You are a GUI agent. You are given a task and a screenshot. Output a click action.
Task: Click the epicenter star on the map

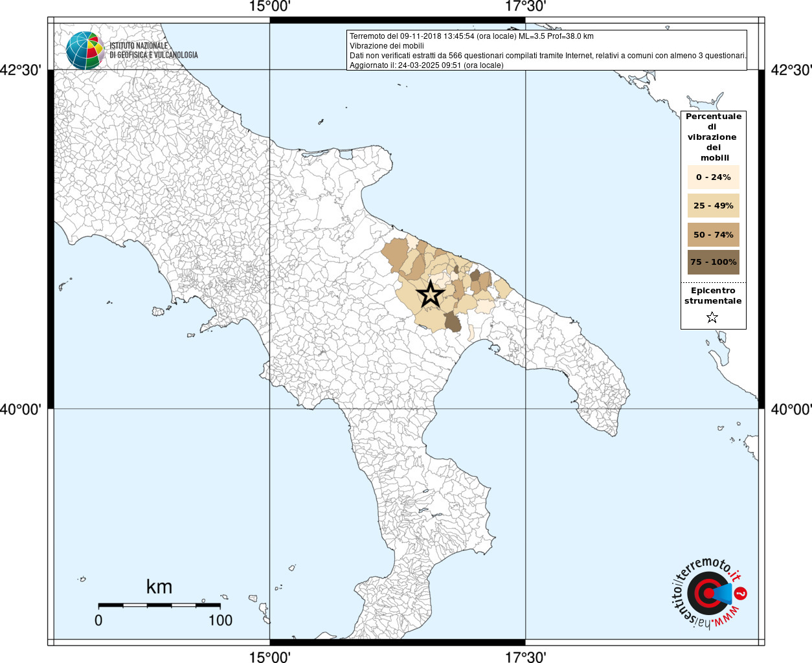(x=430, y=295)
